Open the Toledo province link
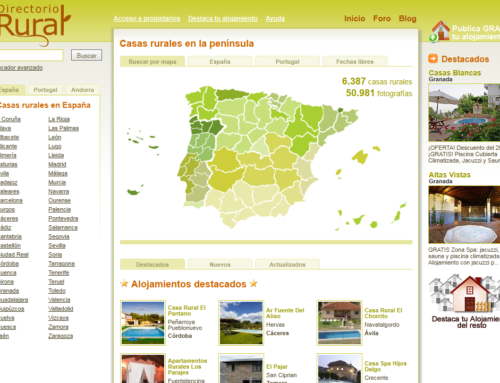The width and height of the screenshot is (500, 383). (x=57, y=290)
